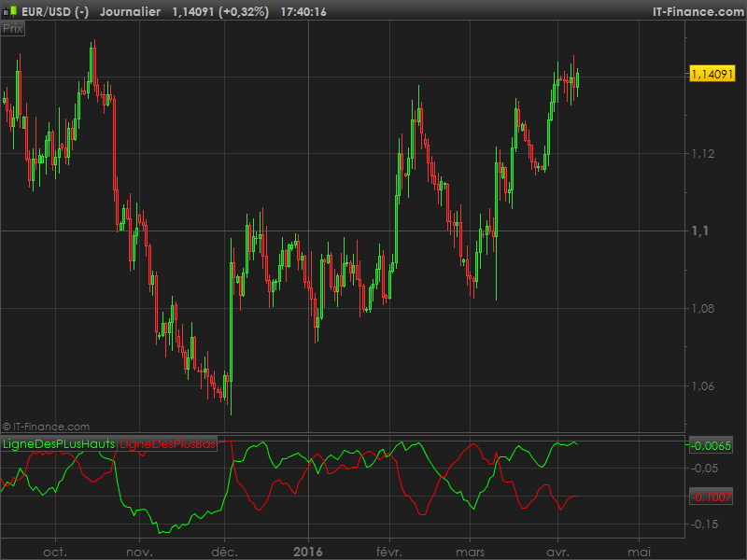Click the 1,08 price axis label
Viewport: 747px width, 560px height.
703,309
